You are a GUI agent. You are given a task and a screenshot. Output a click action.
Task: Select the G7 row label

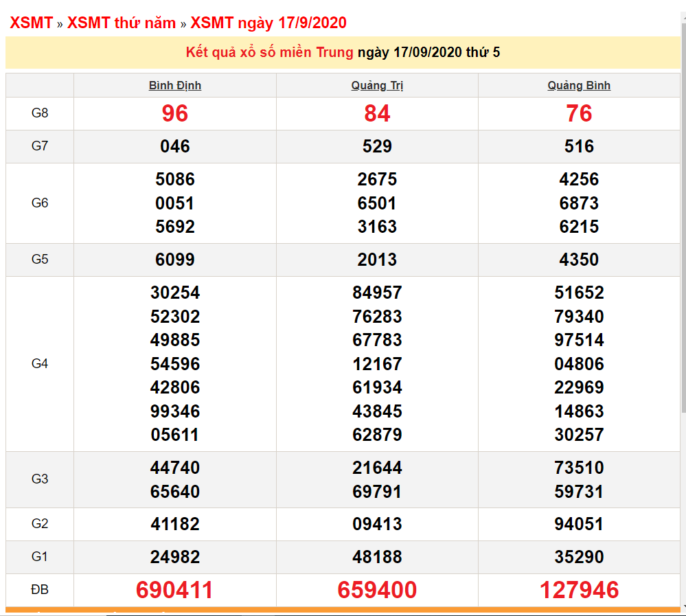pyautogui.click(x=39, y=146)
